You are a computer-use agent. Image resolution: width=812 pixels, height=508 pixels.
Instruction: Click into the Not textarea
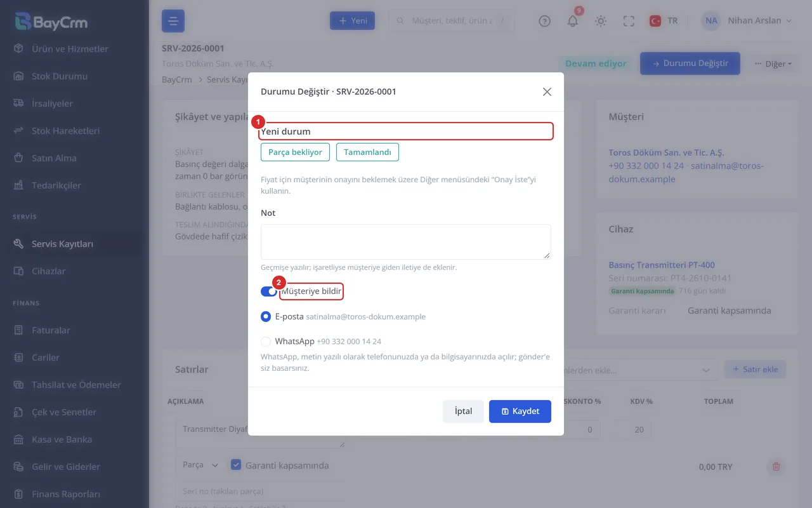coord(405,241)
